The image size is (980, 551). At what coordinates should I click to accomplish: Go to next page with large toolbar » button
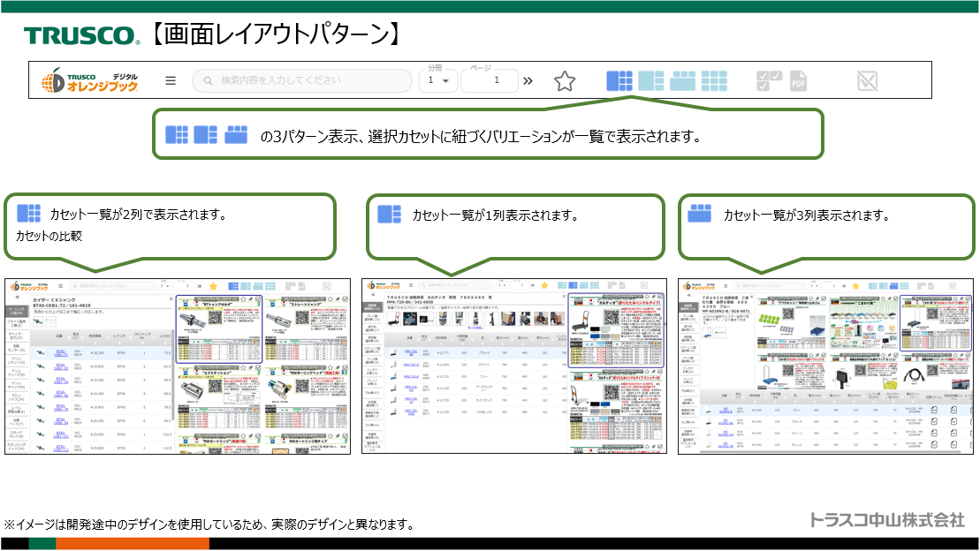tap(528, 80)
